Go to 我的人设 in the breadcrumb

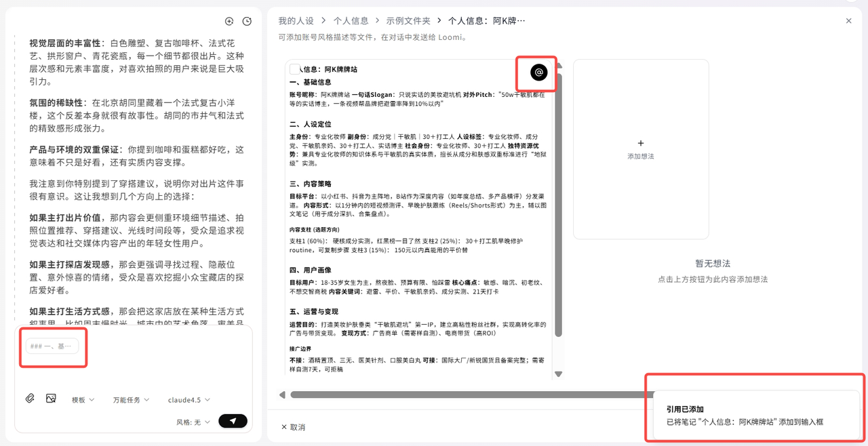[297, 21]
